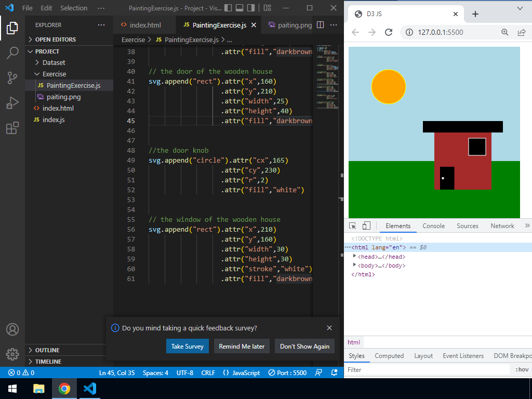
Task: Select the inspect element picker tool
Action: pyautogui.click(x=353, y=226)
